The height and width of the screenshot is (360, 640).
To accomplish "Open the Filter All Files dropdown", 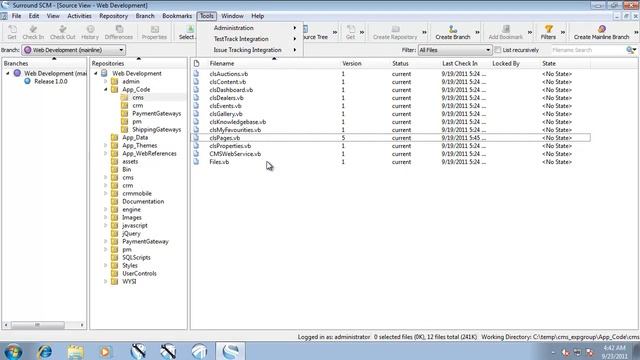I will click(455, 50).
